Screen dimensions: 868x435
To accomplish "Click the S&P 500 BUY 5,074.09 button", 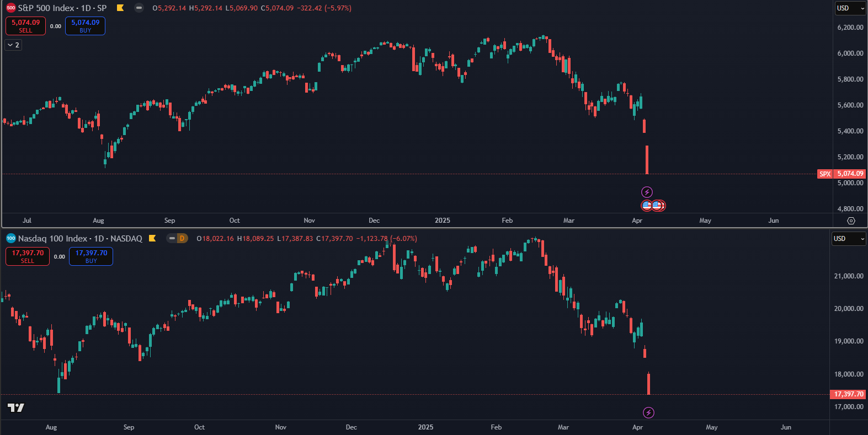I will [x=85, y=26].
